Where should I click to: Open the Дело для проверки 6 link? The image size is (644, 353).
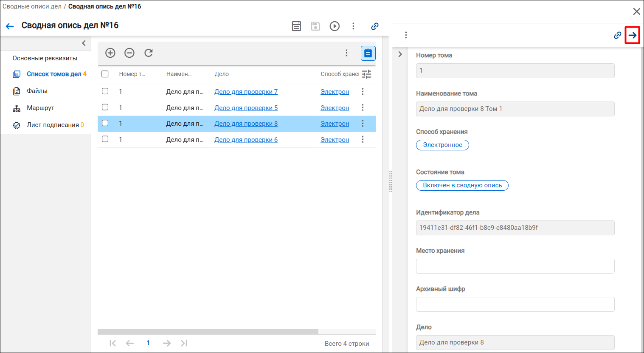[246, 140]
